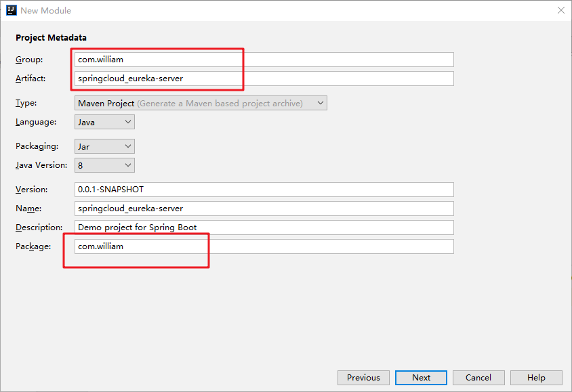Click the Java Version: label

click(41, 165)
